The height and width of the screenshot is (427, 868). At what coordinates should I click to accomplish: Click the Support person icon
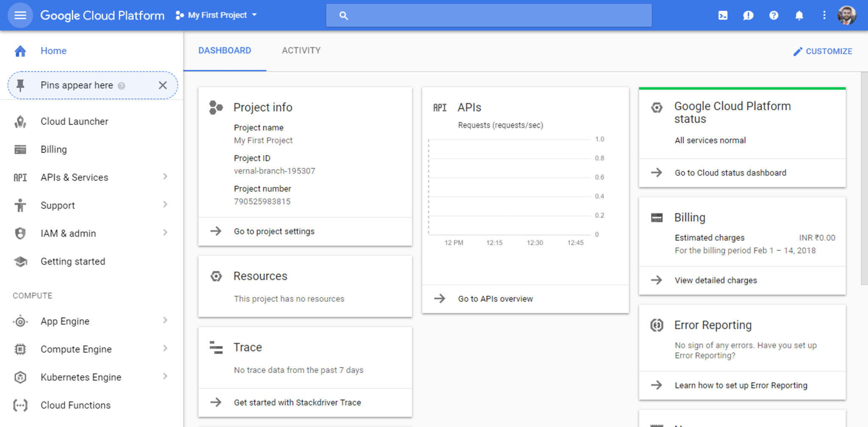point(20,205)
